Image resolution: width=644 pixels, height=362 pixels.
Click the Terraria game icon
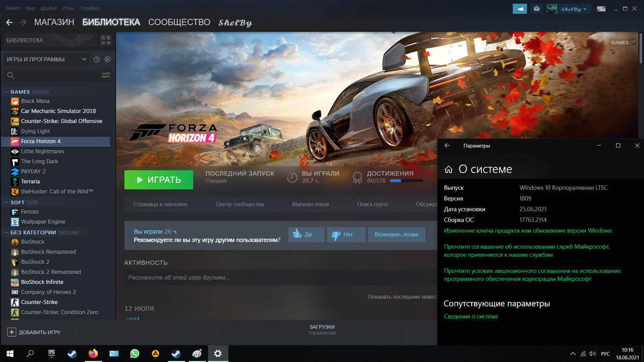pos(15,181)
